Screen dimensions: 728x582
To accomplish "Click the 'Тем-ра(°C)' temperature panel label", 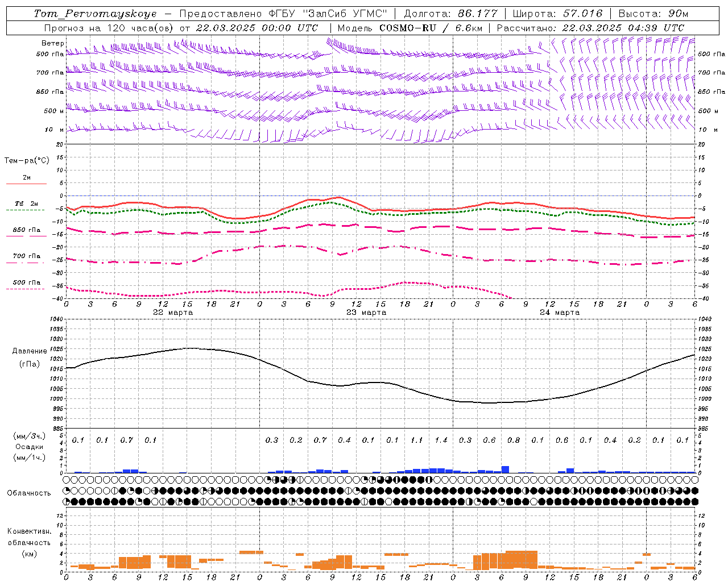I will (27, 161).
